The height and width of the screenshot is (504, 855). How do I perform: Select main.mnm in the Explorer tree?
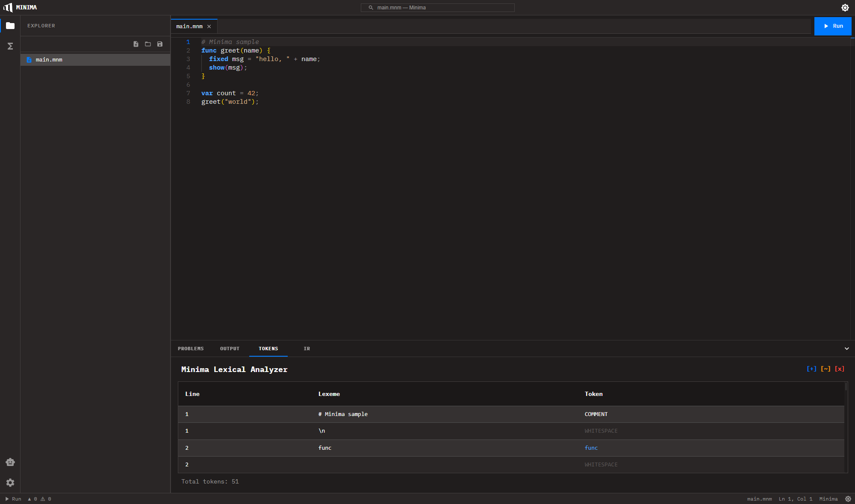pyautogui.click(x=95, y=60)
